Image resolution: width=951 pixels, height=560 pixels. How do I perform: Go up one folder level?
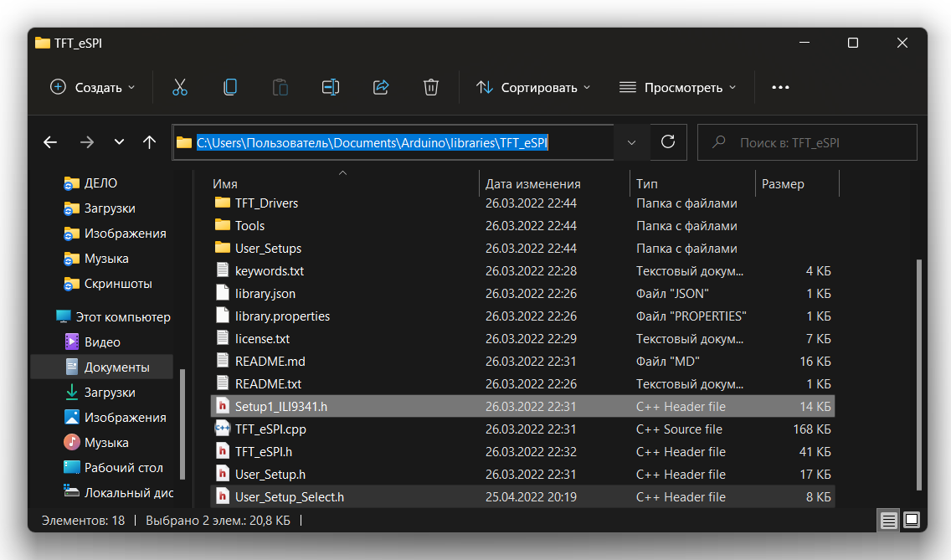coord(149,142)
